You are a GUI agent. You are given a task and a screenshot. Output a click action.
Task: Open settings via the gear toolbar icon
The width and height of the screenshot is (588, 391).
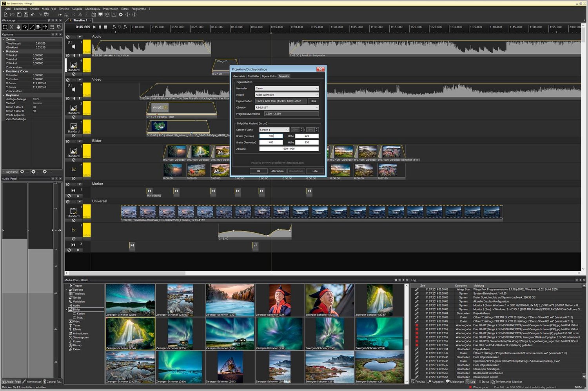coord(121,14)
